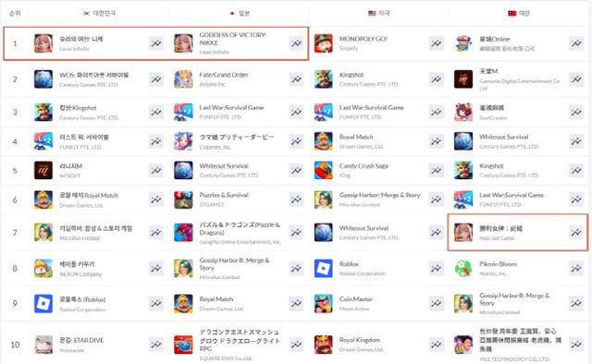Click the Last War:Survival Game title in Taiwan column
This screenshot has width=592, height=364.
[512, 195]
